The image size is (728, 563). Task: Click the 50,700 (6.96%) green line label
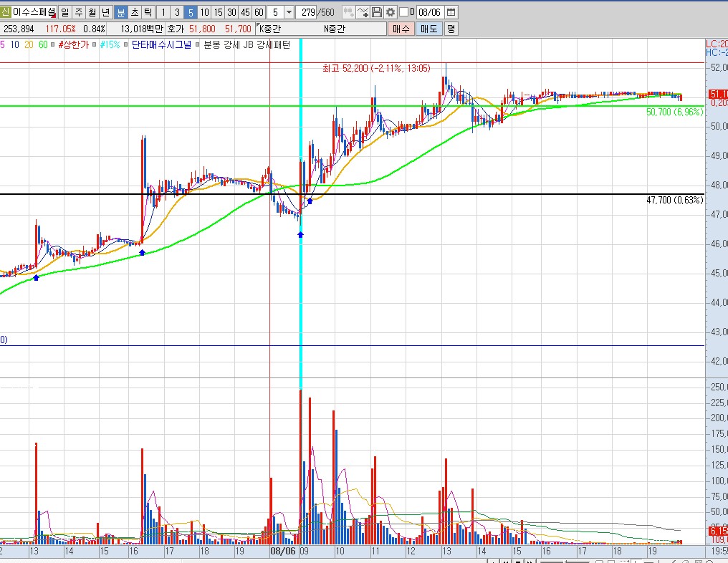674,112
